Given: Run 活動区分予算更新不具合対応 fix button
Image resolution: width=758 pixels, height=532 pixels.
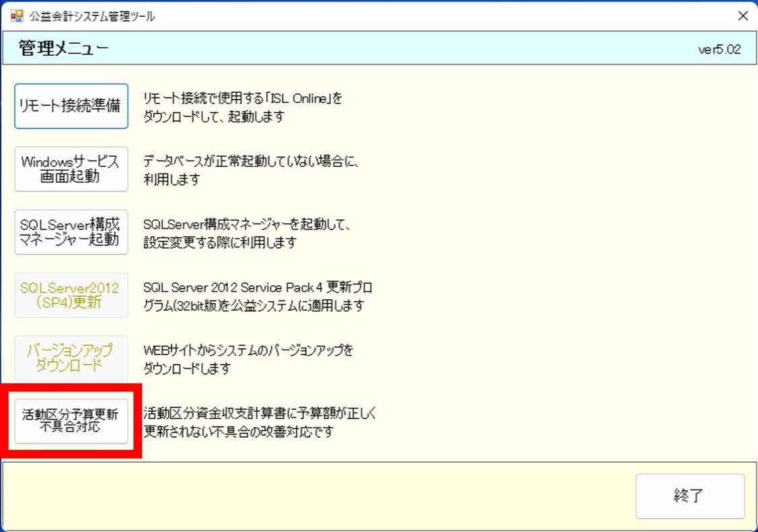Looking at the screenshot, I should pos(71,422).
